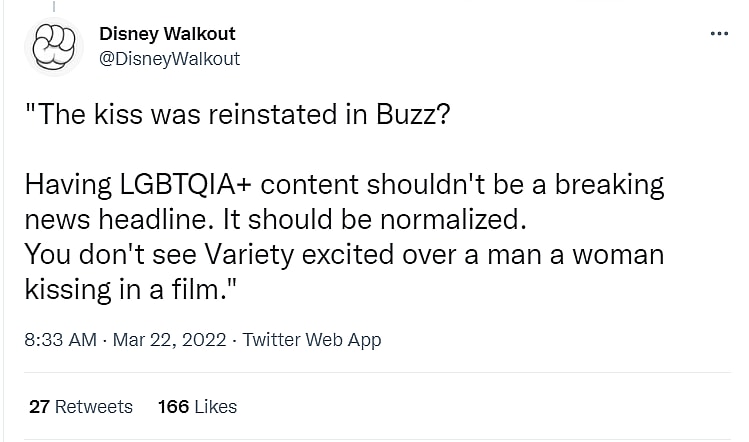Click the tweet's first line about Buzz
Image resolution: width=749 pixels, height=442 pixels.
pyautogui.click(x=237, y=116)
